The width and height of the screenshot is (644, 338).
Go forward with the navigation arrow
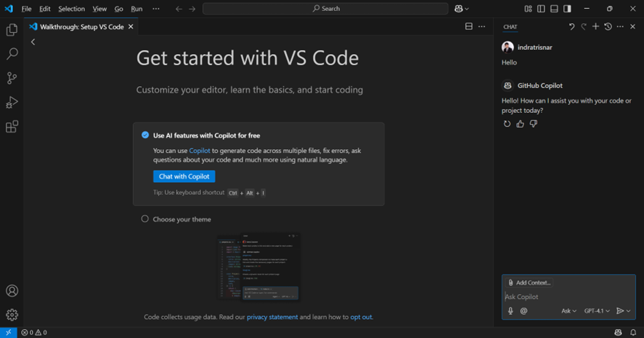pos(193,9)
